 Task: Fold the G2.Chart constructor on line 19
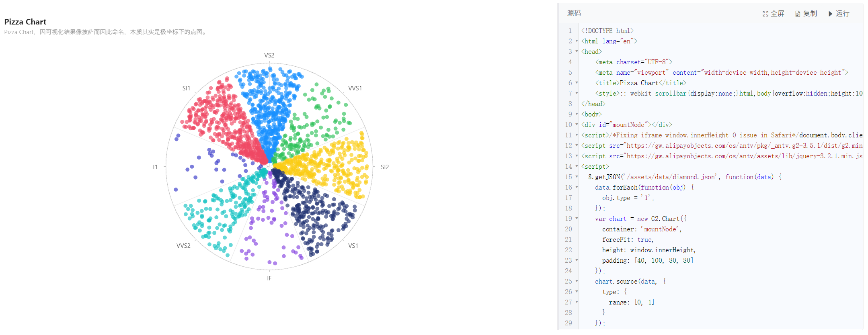(577, 219)
